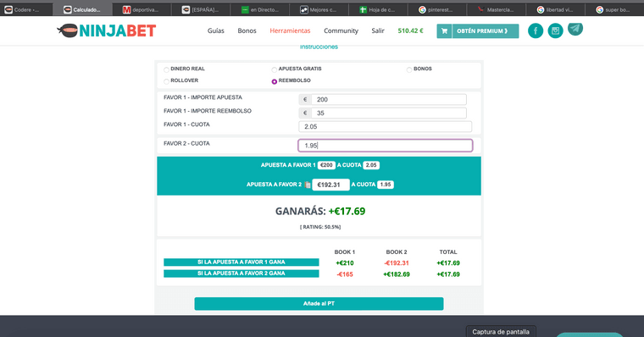This screenshot has height=337, width=644.
Task: Click the Rating 50.5% text
Action: (320, 227)
